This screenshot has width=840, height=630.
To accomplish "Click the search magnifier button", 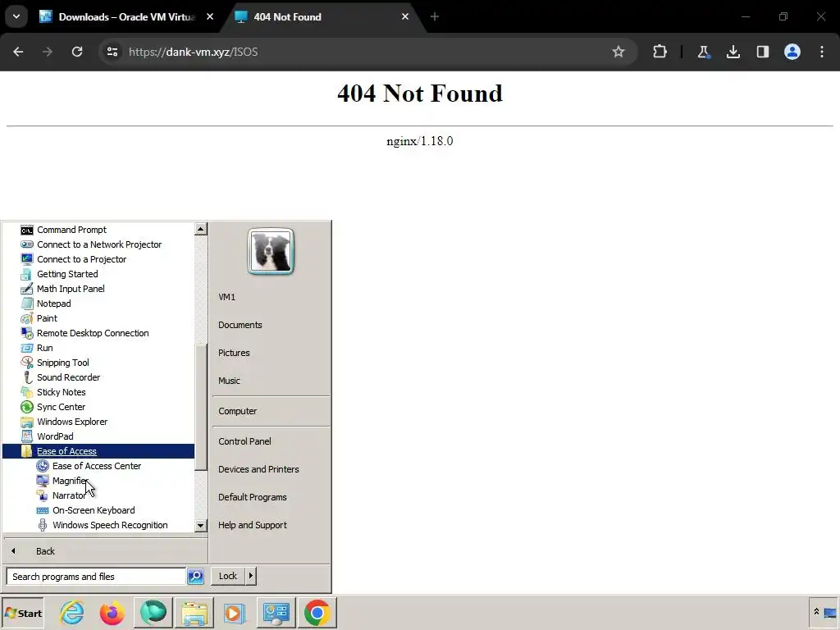I will 195,577.
